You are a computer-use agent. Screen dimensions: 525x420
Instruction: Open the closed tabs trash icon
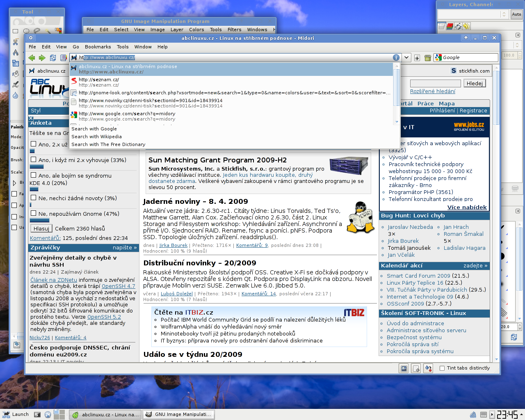tap(427, 58)
